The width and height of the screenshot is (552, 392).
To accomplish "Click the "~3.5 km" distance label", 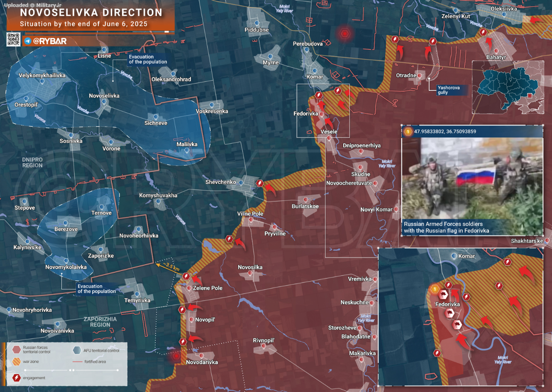I will [x=171, y=266].
